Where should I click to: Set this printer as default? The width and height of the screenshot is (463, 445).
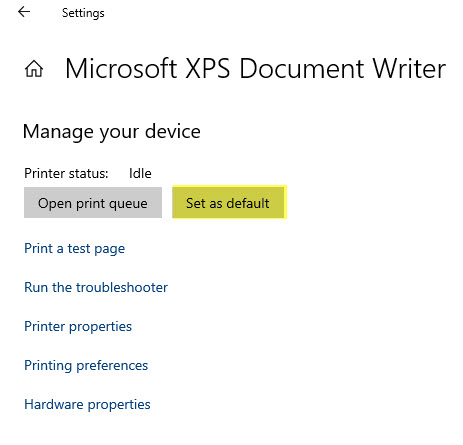coord(229,202)
